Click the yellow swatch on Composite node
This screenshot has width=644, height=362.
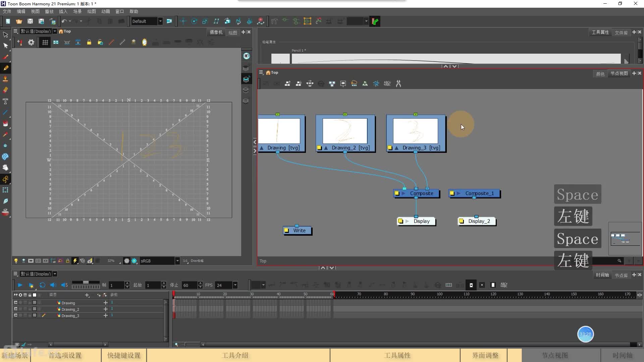pyautogui.click(x=397, y=193)
